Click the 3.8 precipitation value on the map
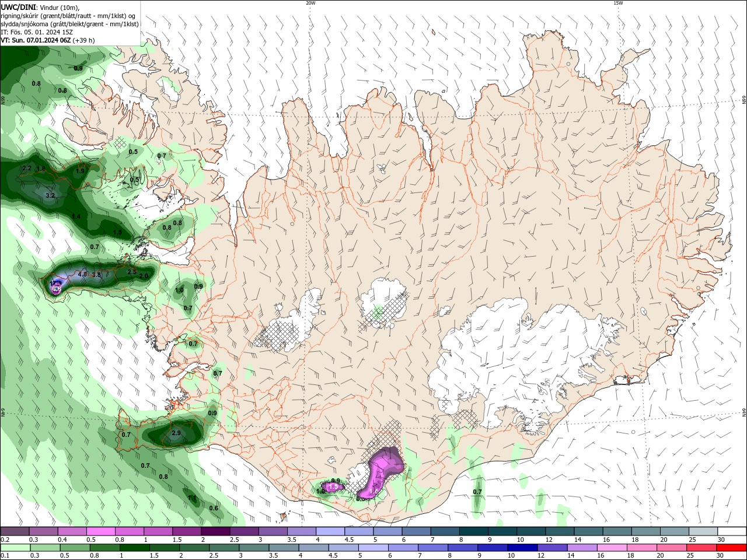 click(96, 275)
